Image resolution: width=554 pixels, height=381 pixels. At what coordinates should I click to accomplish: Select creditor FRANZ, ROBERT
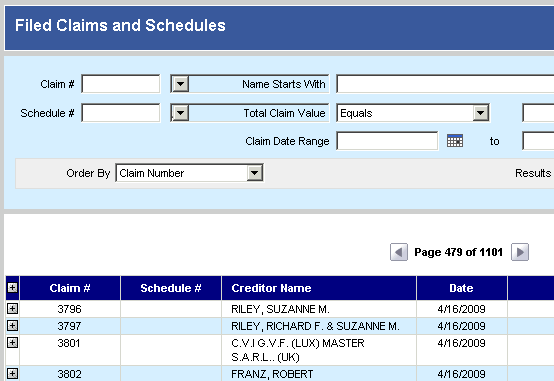pos(272,374)
